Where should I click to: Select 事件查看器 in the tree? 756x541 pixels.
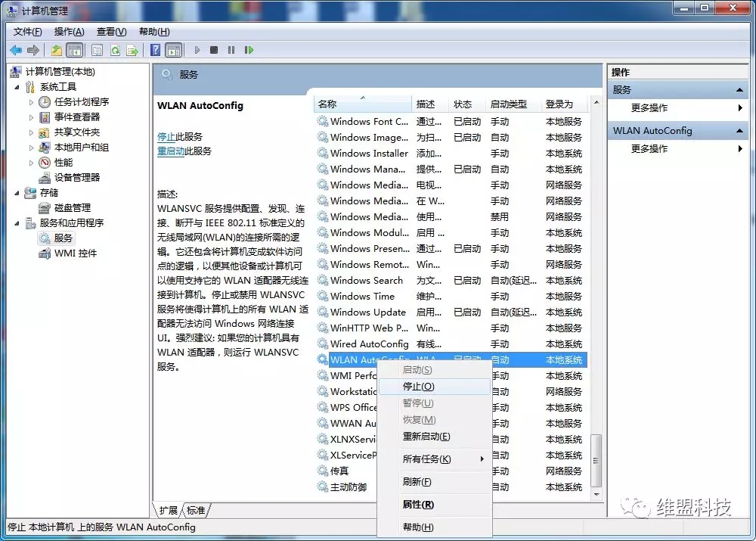(76, 117)
